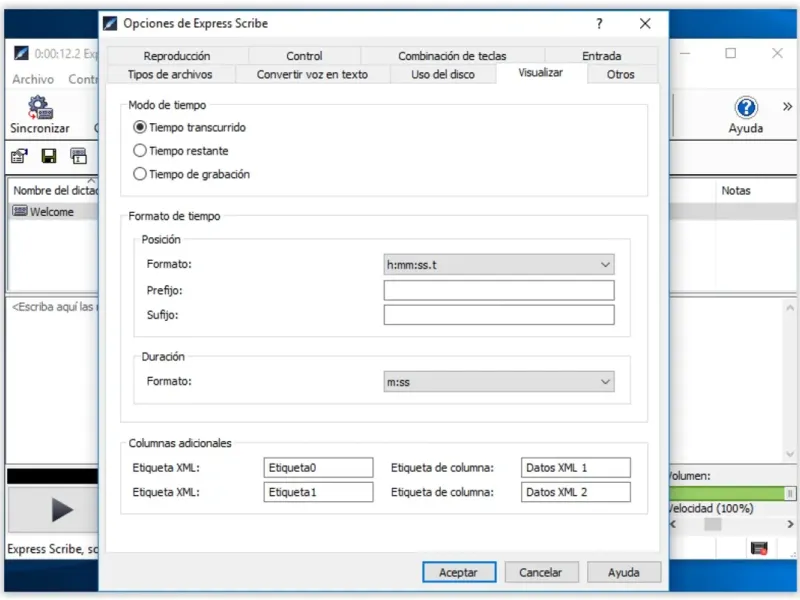This screenshot has width=800, height=600.
Task: Open the Duración Formato dropdown m:ss
Action: (x=498, y=382)
